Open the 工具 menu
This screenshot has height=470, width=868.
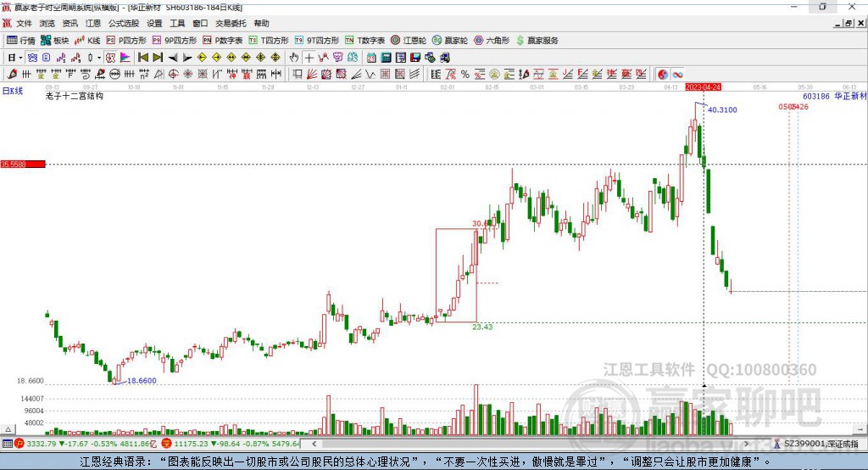coord(177,23)
